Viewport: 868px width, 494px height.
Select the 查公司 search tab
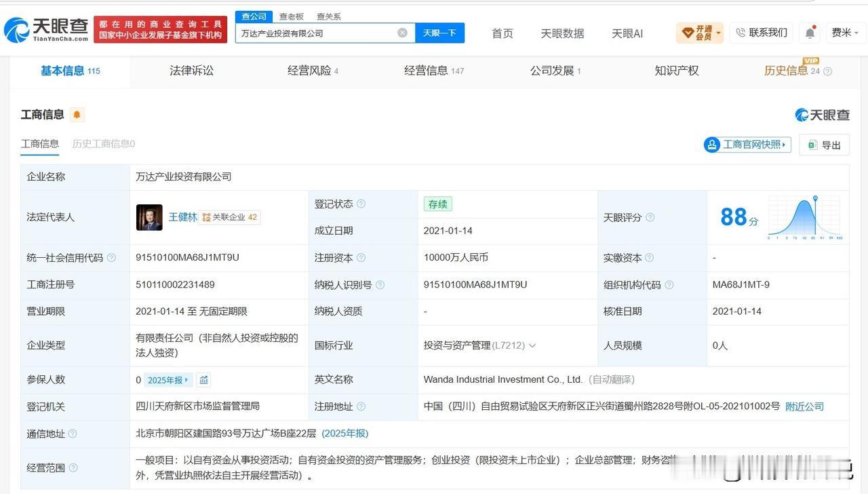(x=254, y=16)
